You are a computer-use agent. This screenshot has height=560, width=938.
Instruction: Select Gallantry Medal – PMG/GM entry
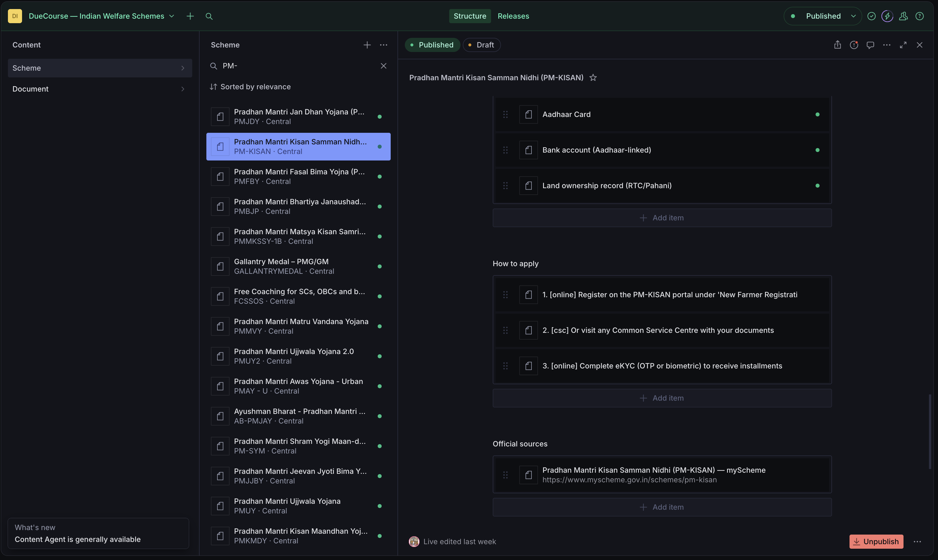point(298,266)
